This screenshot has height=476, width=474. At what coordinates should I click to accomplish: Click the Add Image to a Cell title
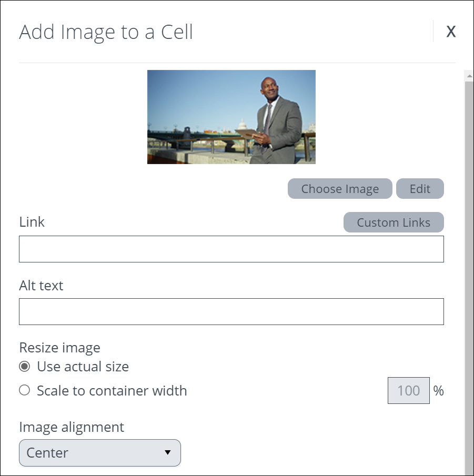pos(106,32)
